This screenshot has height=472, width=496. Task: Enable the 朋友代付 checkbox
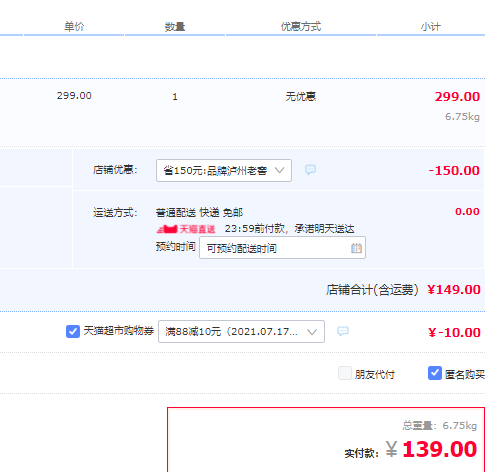(345, 373)
